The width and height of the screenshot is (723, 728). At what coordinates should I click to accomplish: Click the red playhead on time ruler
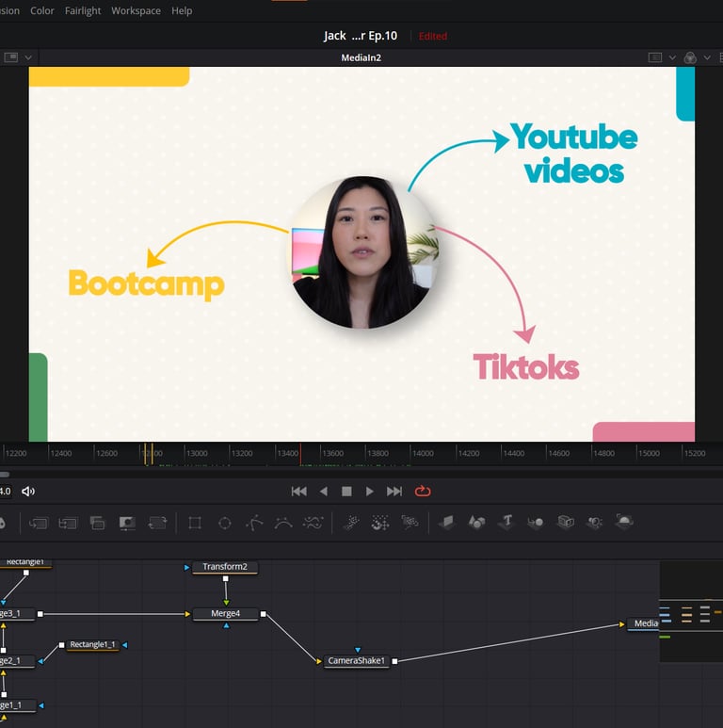pyautogui.click(x=300, y=454)
